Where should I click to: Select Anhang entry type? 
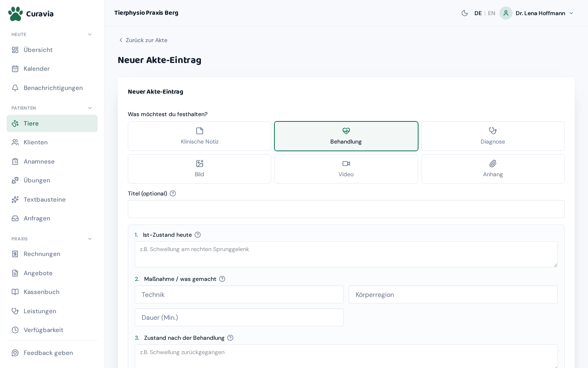tap(493, 169)
